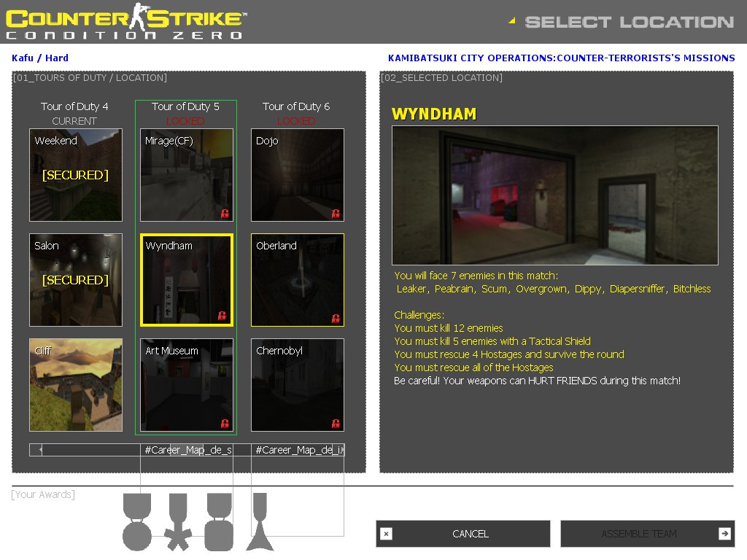Click the ASSEMBLE TEAM button
This screenshot has width=747, height=560.
tap(648, 534)
